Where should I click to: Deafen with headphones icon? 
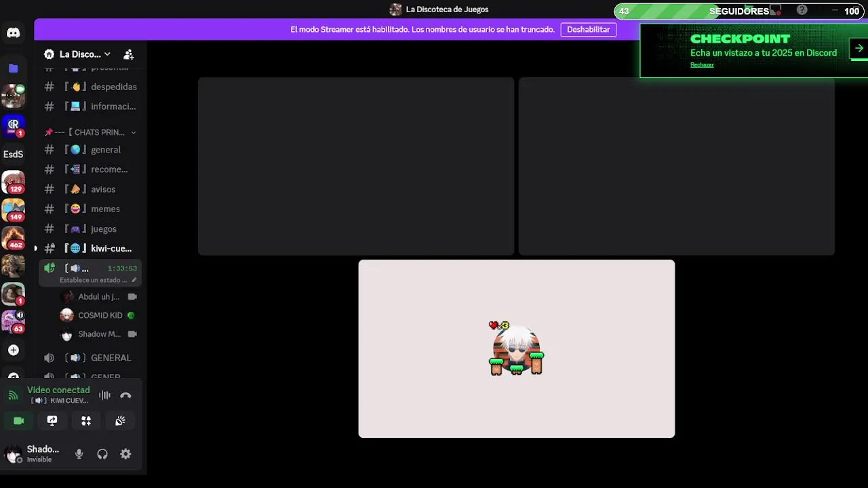tap(102, 454)
